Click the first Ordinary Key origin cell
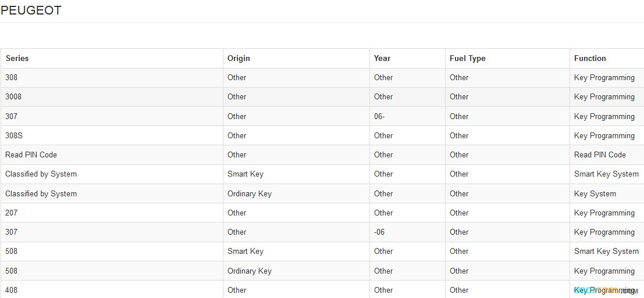Viewport: 644px width, 298px height. [x=296, y=193]
